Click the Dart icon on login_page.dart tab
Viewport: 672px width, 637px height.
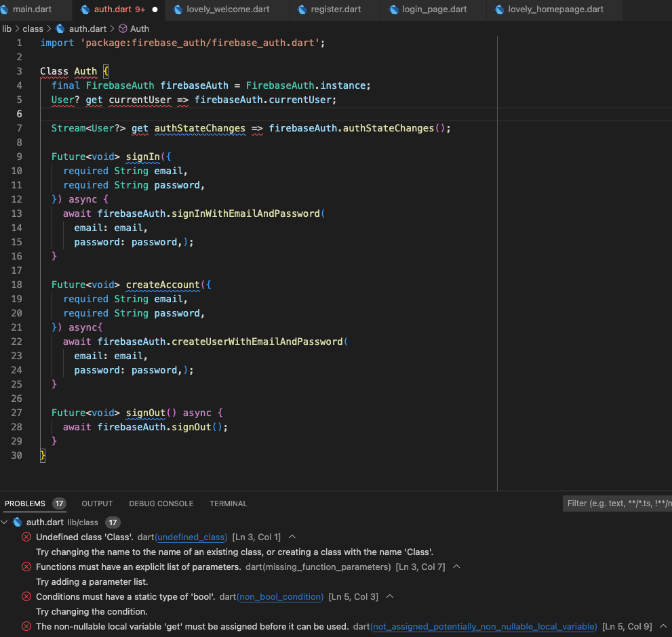pyautogui.click(x=393, y=9)
